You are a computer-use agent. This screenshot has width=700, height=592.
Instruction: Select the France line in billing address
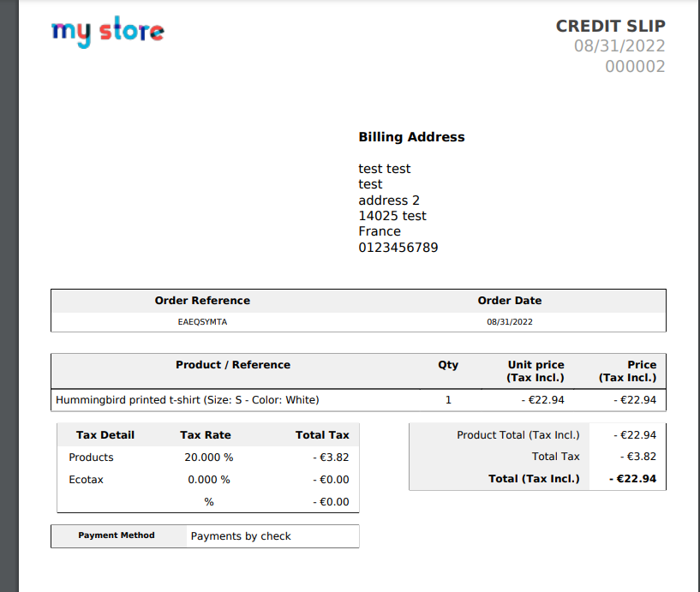click(x=380, y=231)
